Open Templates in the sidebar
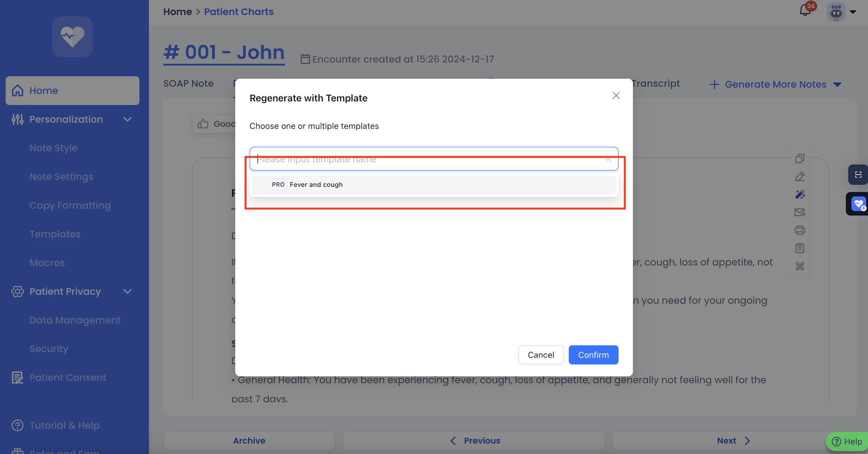Image resolution: width=868 pixels, height=454 pixels. click(55, 234)
